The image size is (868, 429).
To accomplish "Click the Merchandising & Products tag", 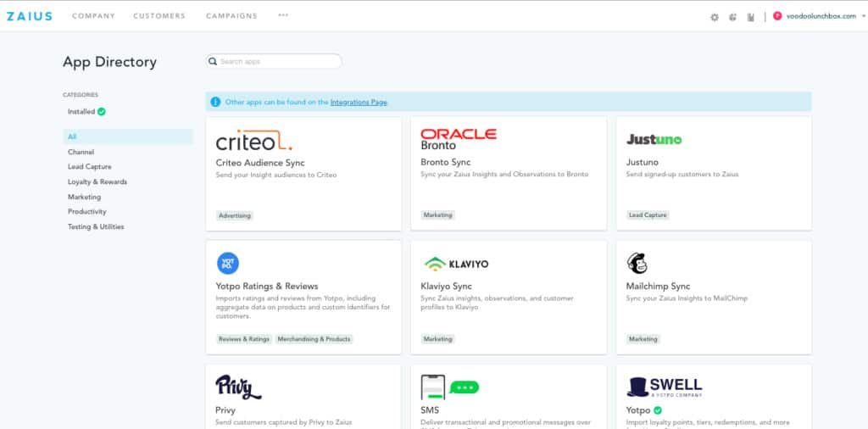I will (314, 339).
